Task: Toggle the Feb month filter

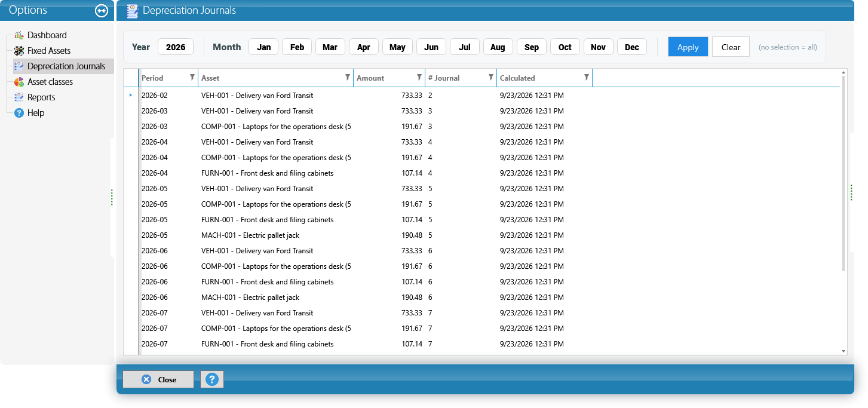Action: (x=297, y=47)
